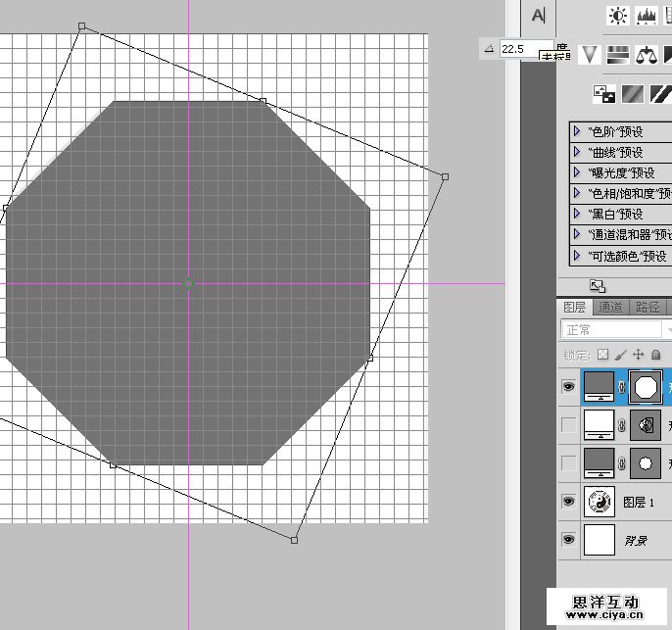Hide the selected octagon shape layer
The image size is (672, 630).
[568, 388]
